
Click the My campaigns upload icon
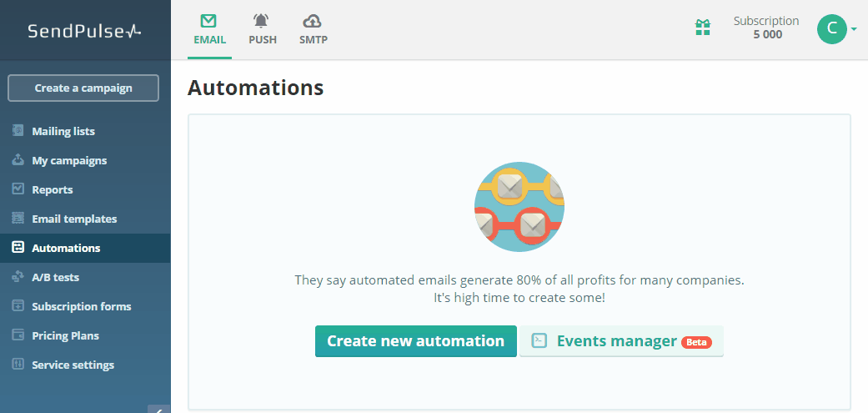[18, 160]
